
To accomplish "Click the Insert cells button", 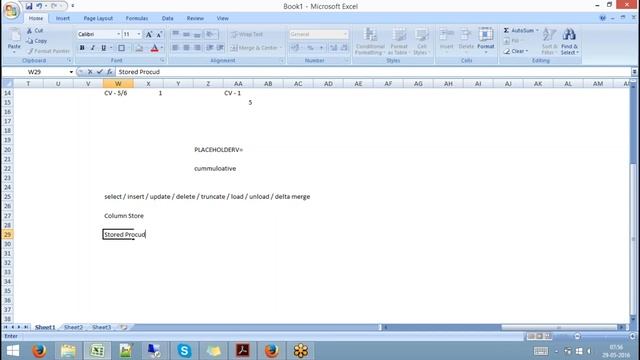I will click(447, 40).
